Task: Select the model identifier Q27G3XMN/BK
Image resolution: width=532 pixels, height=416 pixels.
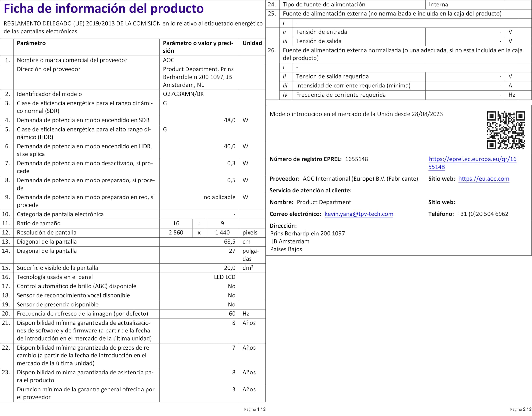Action: [x=183, y=94]
